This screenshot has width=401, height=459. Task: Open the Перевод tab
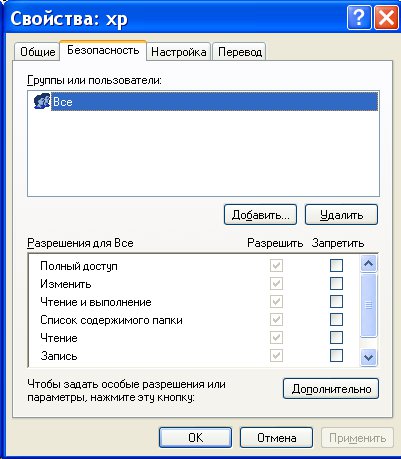pos(239,52)
